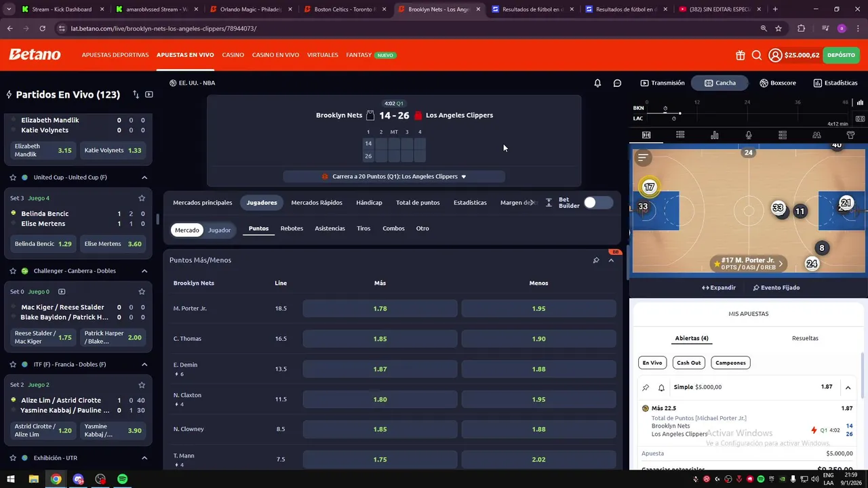Select the Cash Out filter chip

coord(688,363)
